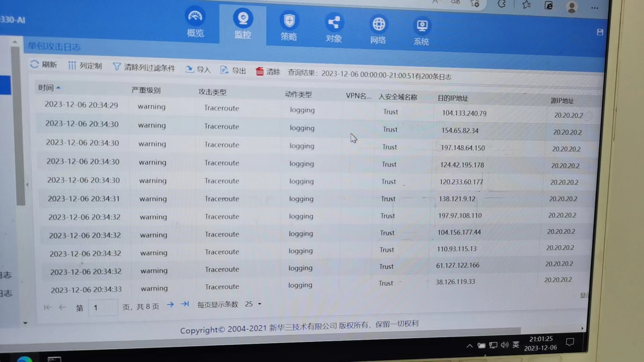
Task: Go to the next page arrow
Action: click(x=170, y=304)
